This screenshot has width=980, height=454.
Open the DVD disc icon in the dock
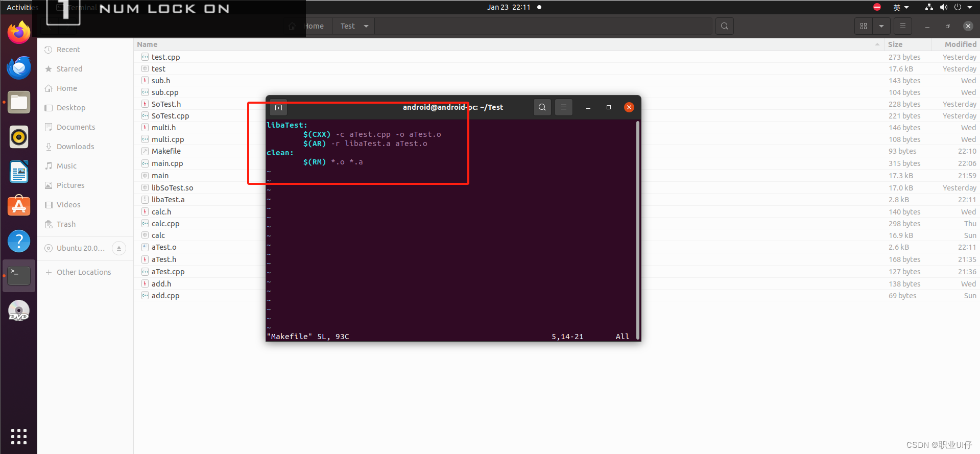pos(19,310)
